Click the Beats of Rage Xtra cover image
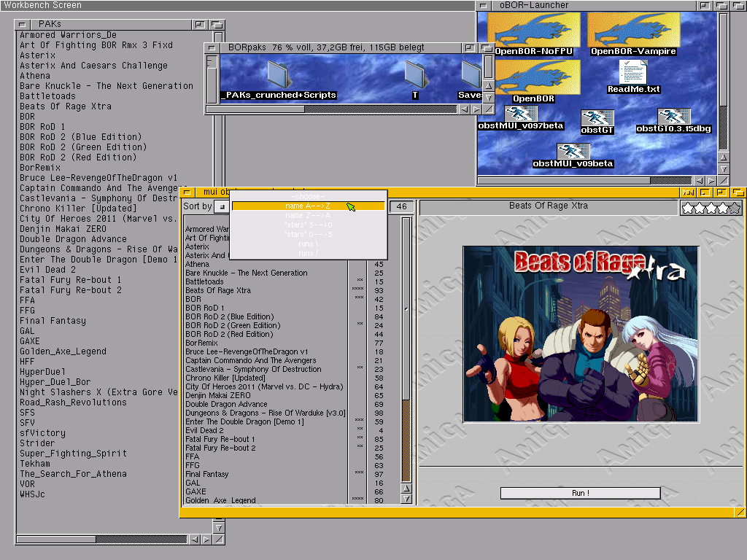This screenshot has width=747, height=560. click(580, 334)
